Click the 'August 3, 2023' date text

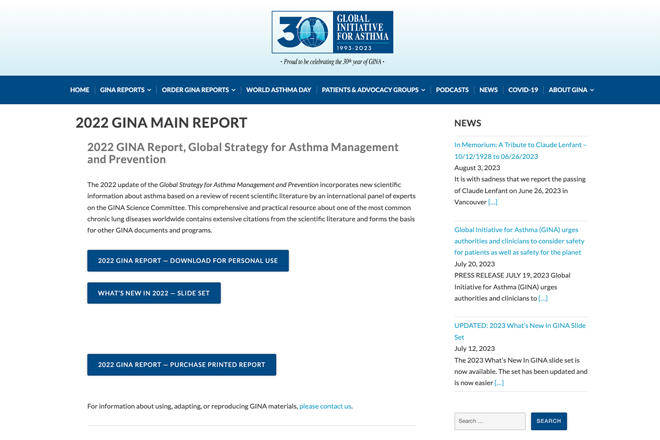pyautogui.click(x=477, y=168)
